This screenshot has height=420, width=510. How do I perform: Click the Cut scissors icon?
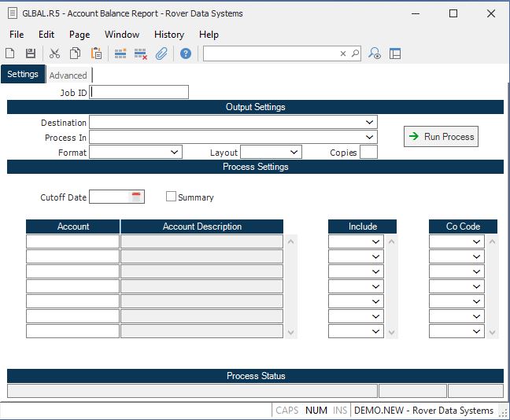click(54, 53)
